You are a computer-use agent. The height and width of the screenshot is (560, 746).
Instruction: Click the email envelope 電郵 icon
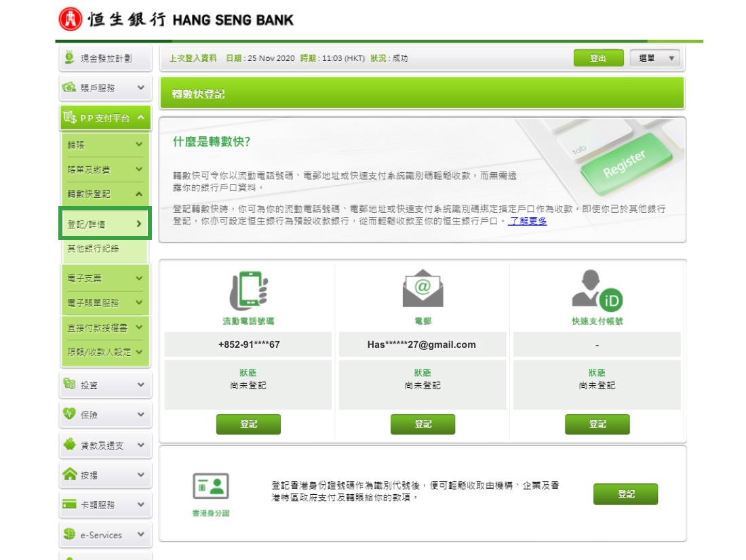(423, 288)
